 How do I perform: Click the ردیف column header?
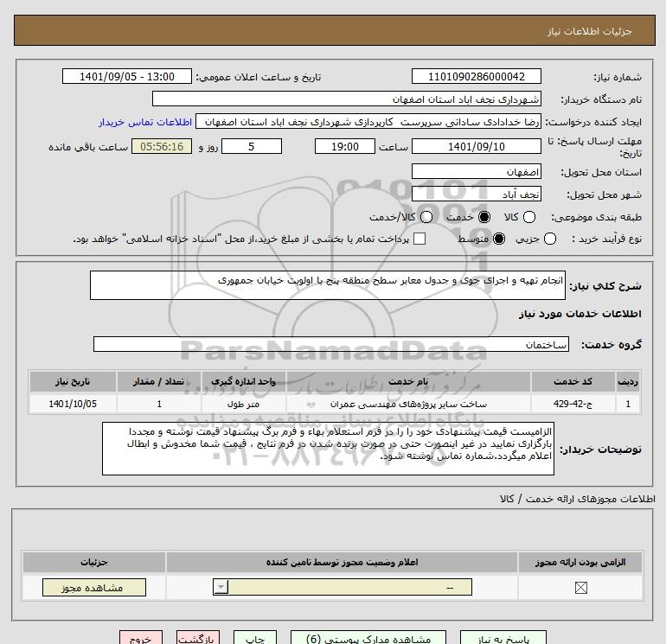(x=628, y=381)
